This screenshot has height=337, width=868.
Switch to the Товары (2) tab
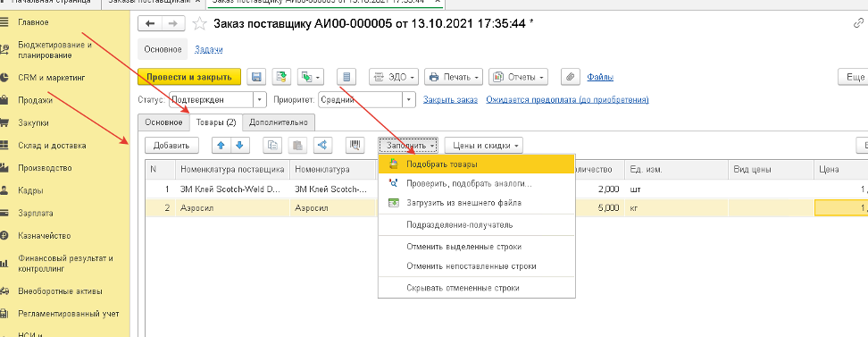point(216,122)
